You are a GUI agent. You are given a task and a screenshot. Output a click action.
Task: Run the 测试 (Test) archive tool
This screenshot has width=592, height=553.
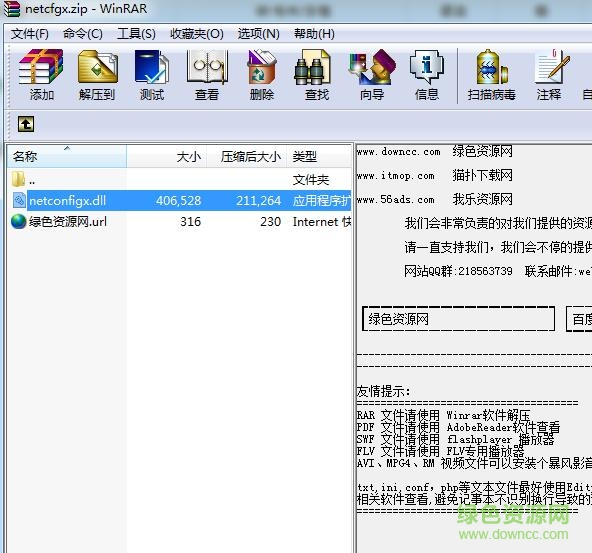(x=152, y=75)
